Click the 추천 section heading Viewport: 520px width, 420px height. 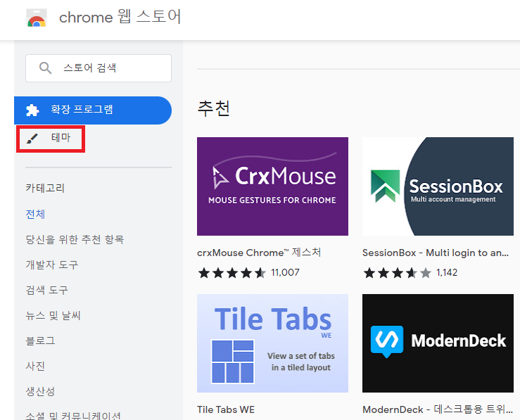(214, 108)
